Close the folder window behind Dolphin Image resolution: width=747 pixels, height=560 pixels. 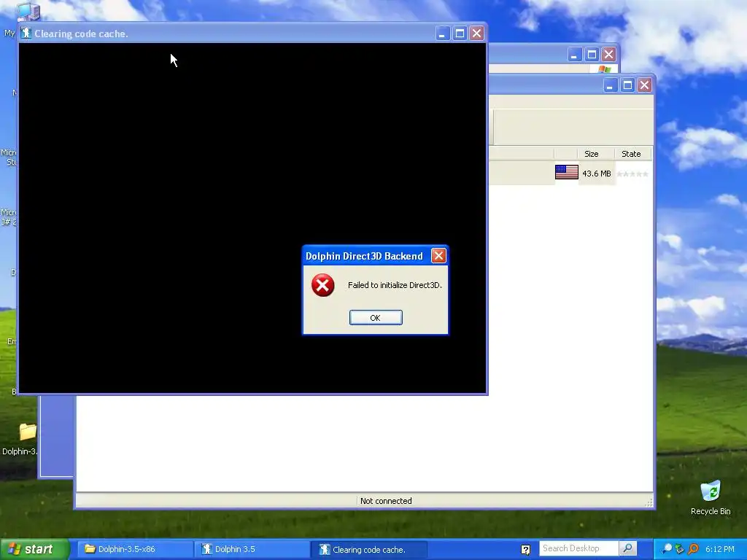(608, 54)
